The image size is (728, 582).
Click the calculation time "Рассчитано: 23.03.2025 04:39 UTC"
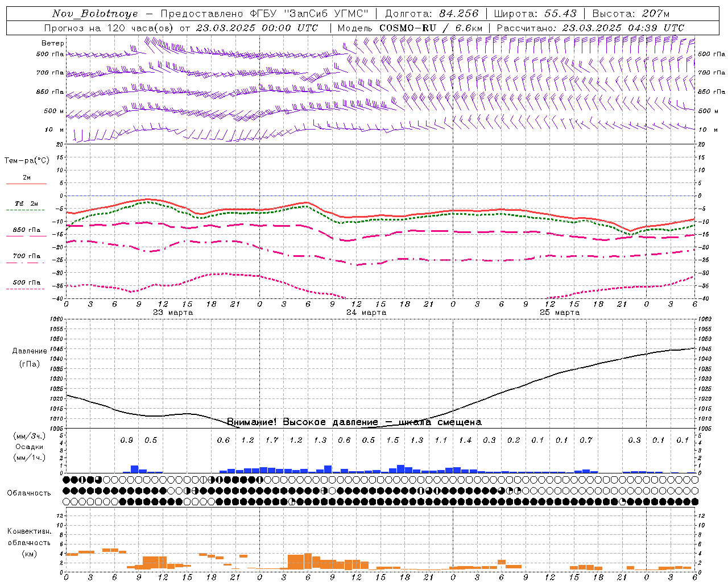click(590, 28)
